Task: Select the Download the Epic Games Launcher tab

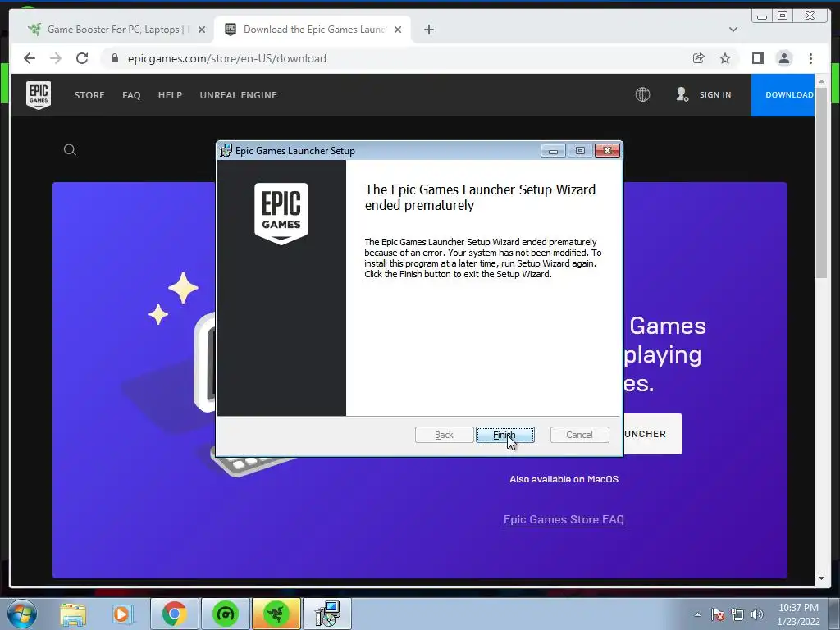Action: click(x=313, y=30)
